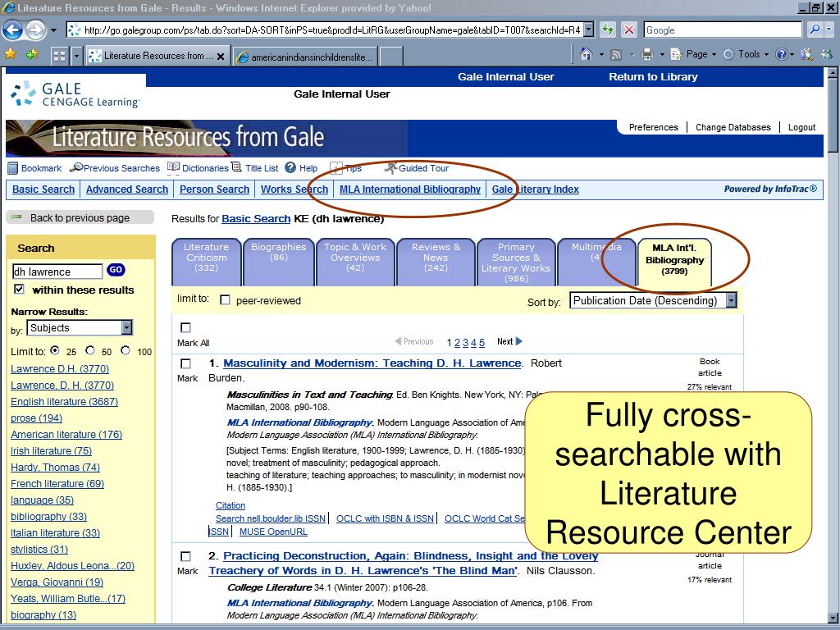
Task: Click the Add to Favorites icon
Action: (x=32, y=53)
